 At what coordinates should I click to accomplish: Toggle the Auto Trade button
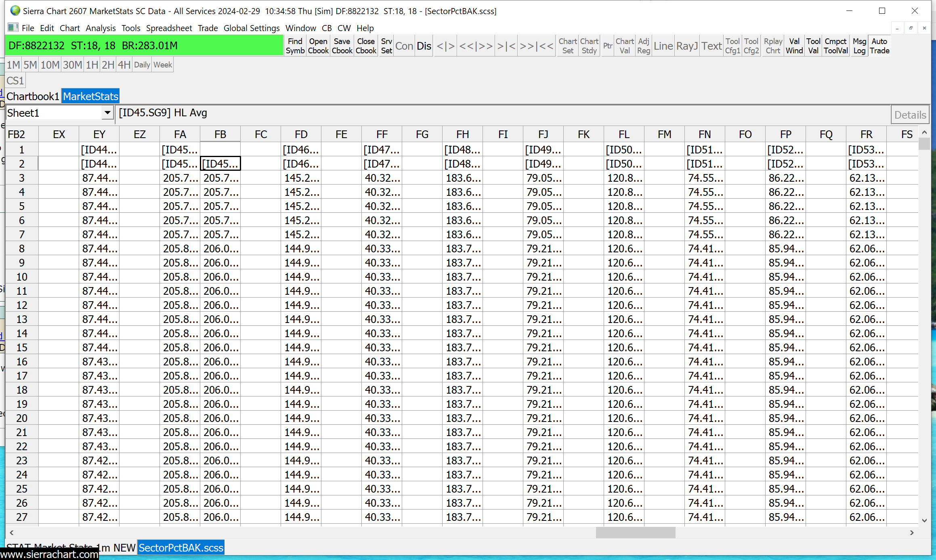879,46
